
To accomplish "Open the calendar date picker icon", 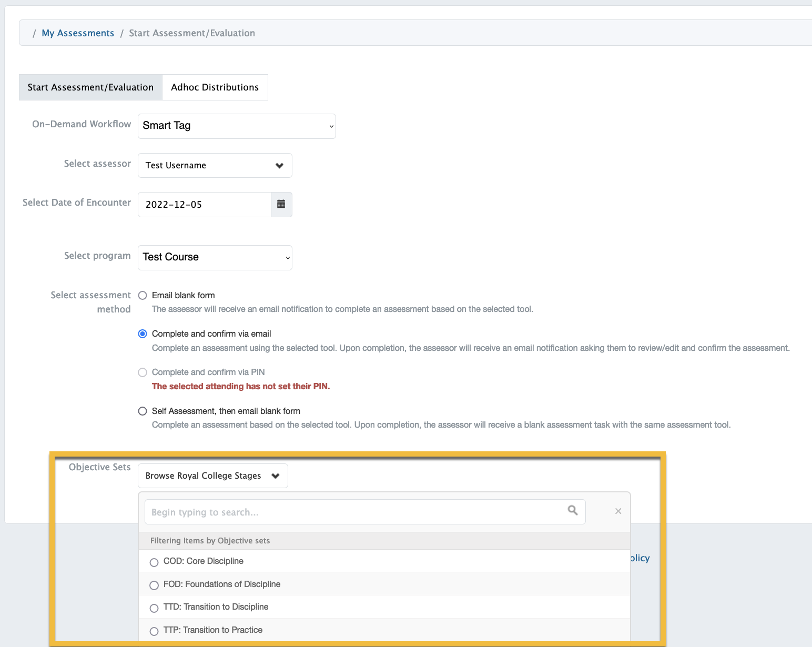I will click(x=281, y=205).
